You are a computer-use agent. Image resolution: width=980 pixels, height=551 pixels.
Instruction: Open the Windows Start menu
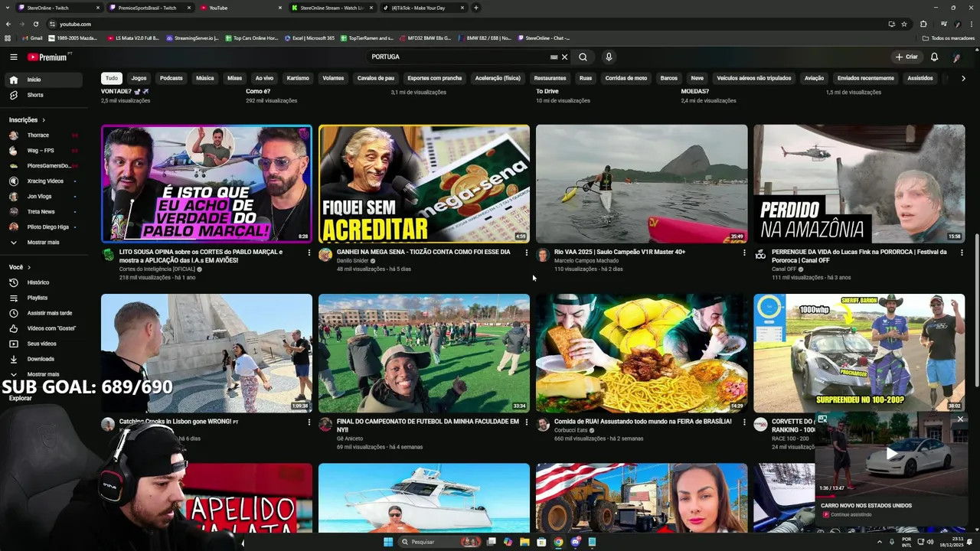point(388,542)
